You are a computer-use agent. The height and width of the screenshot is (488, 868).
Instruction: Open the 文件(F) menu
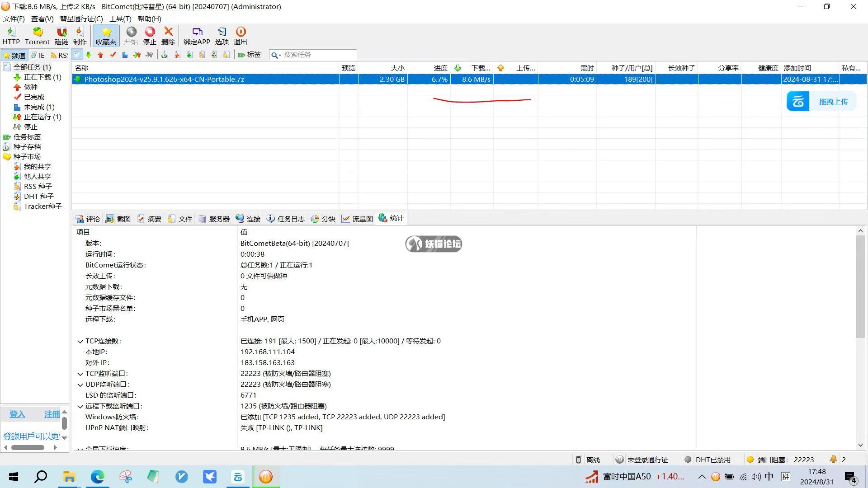[x=14, y=19]
